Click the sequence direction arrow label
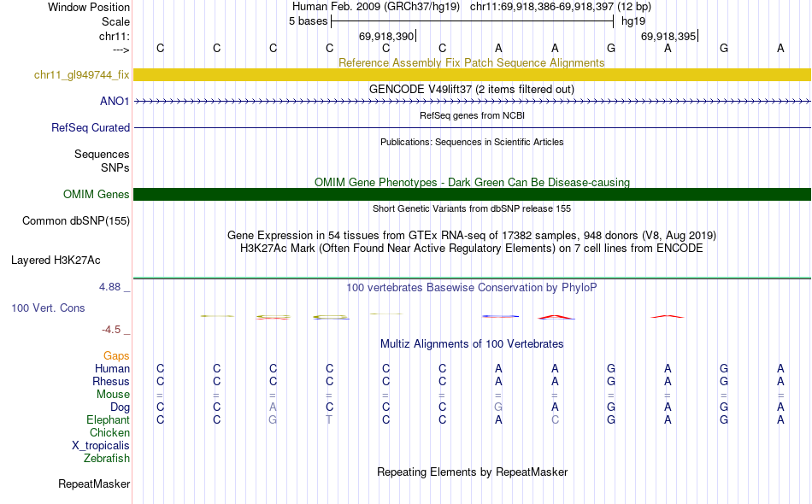The height and width of the screenshot is (504, 812). coord(121,50)
